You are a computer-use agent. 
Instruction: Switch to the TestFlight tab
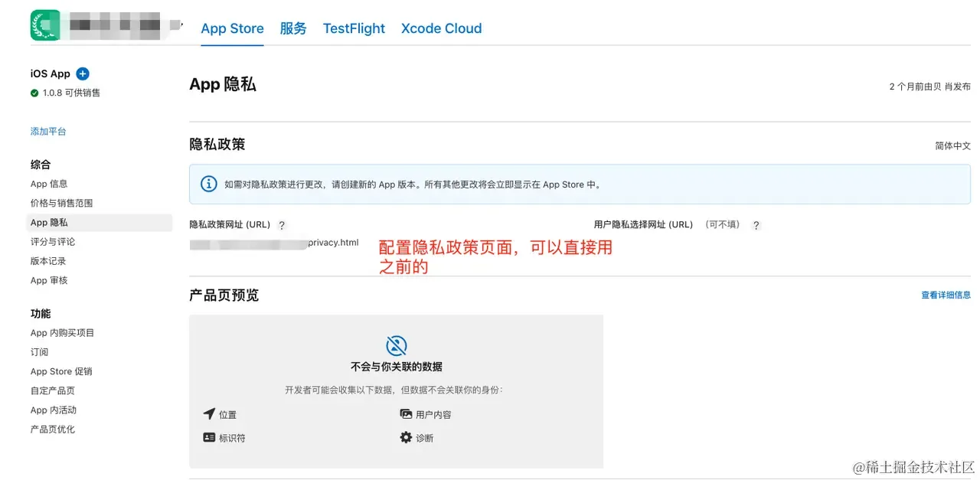[x=354, y=28]
